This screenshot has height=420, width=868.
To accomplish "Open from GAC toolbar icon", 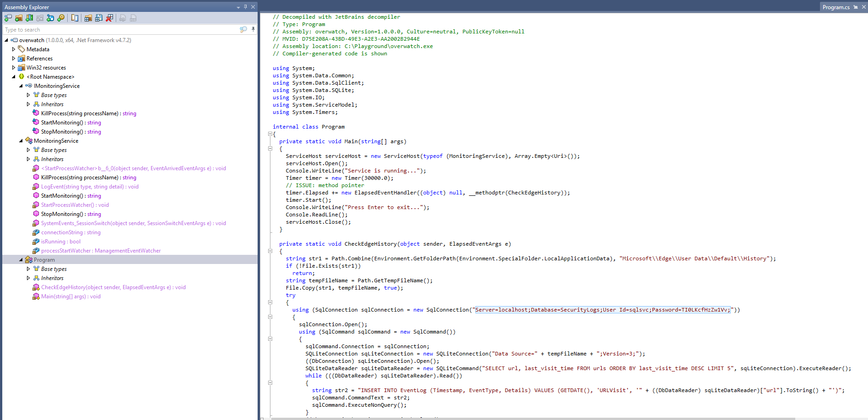I will click(29, 18).
